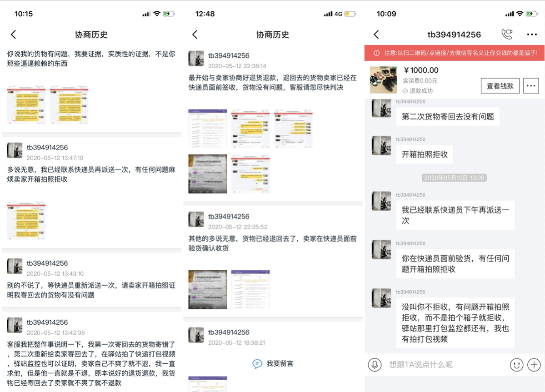Click the ¥1000.00 price text
The height and width of the screenshot is (392, 545).
[x=421, y=70]
